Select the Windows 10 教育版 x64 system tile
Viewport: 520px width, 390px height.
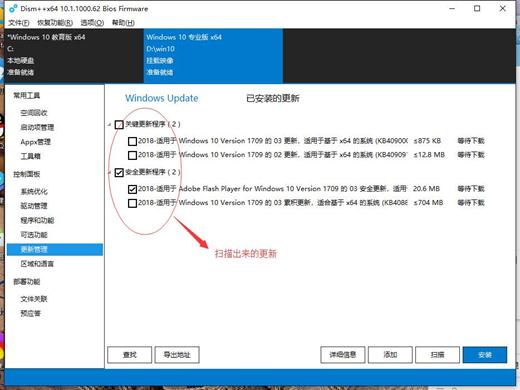point(74,55)
